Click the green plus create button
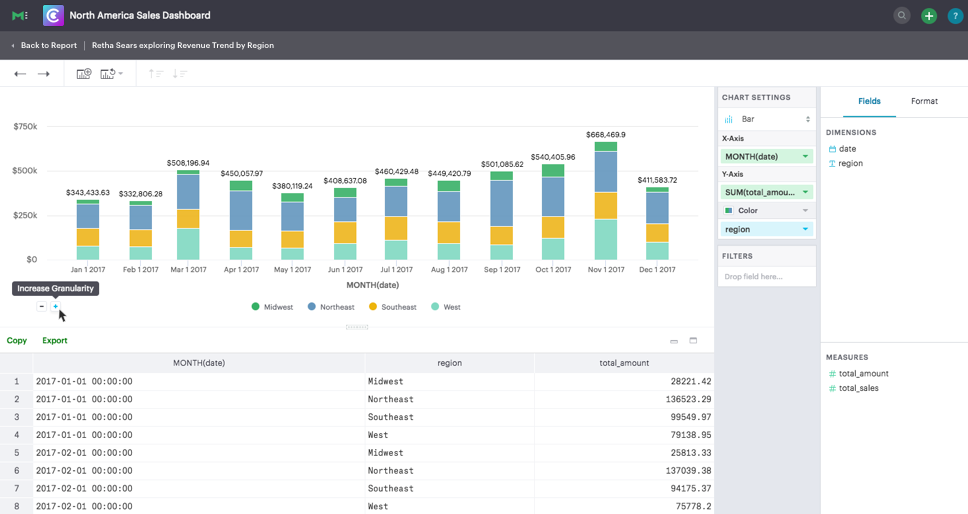Viewport: 968px width, 514px height. tap(928, 16)
